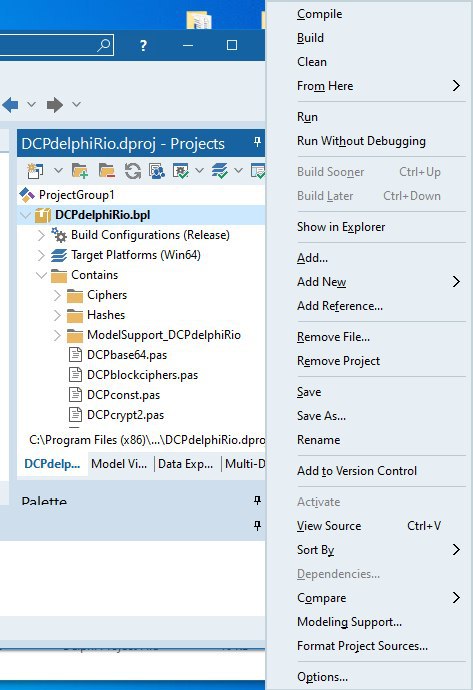Open the back arrow history dropdown

click(x=31, y=104)
